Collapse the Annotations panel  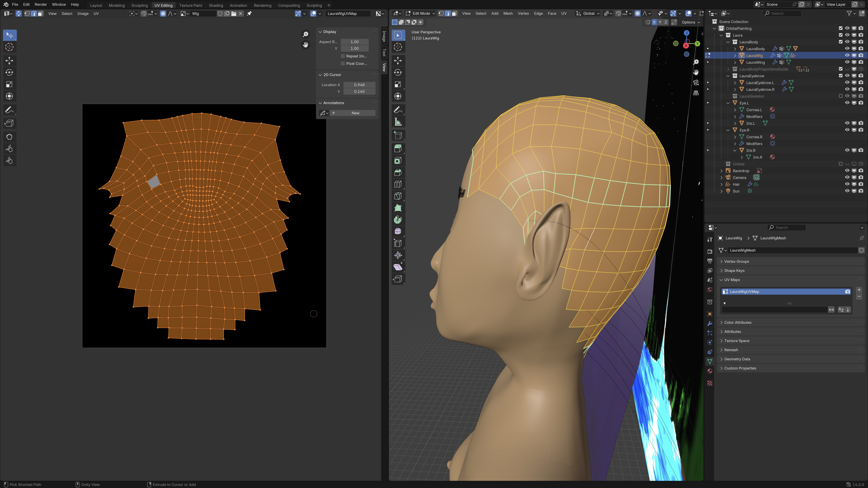coord(320,103)
